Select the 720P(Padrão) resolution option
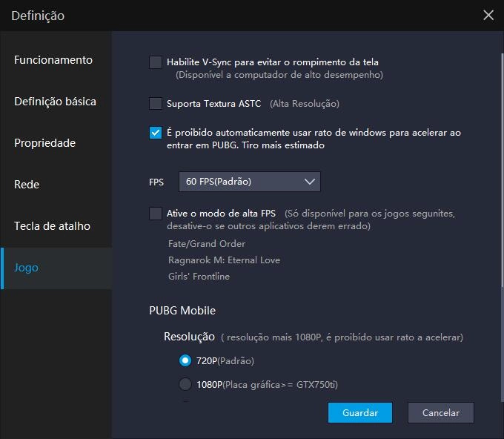 tap(185, 361)
